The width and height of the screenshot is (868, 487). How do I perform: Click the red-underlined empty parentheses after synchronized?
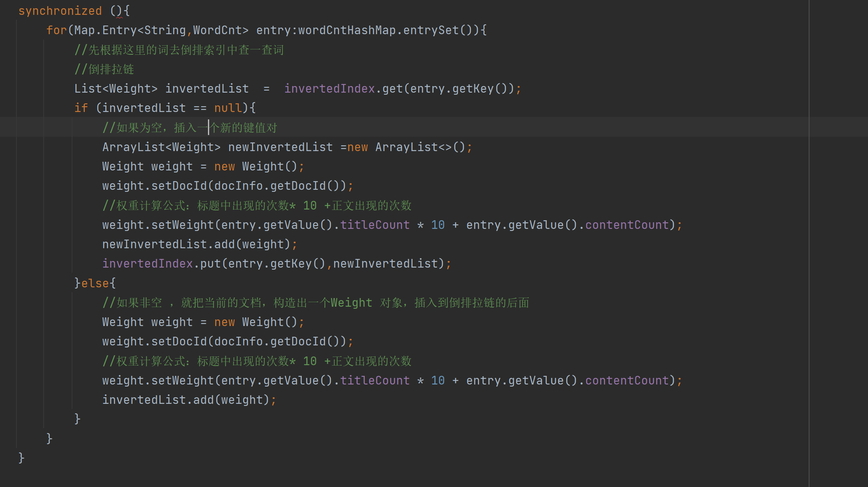point(116,11)
